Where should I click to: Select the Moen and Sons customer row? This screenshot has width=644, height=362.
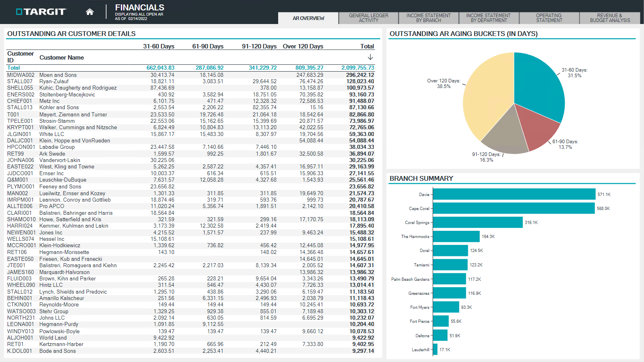58,75
